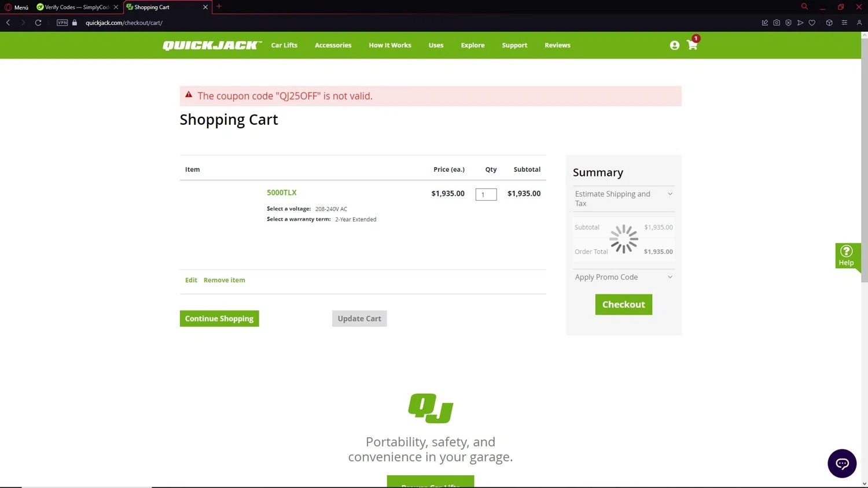Close the Verify Codes SimplyCodes tab

click(x=116, y=7)
